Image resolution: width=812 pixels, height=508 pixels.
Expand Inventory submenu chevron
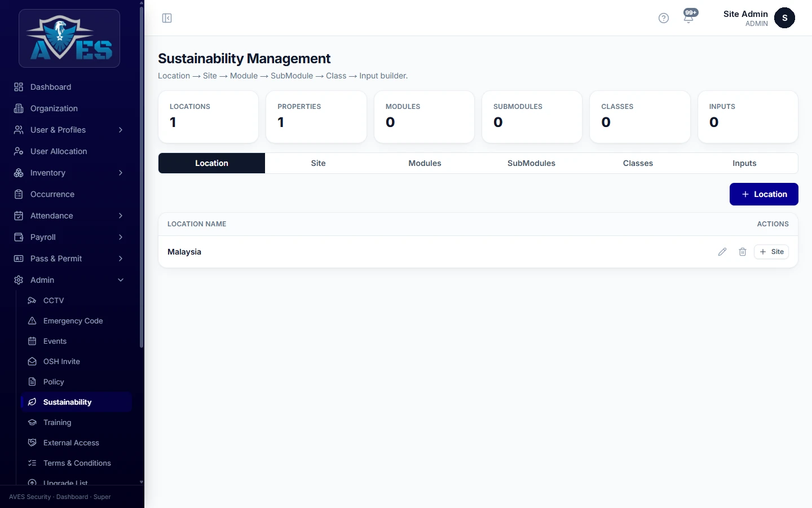pyautogui.click(x=121, y=173)
